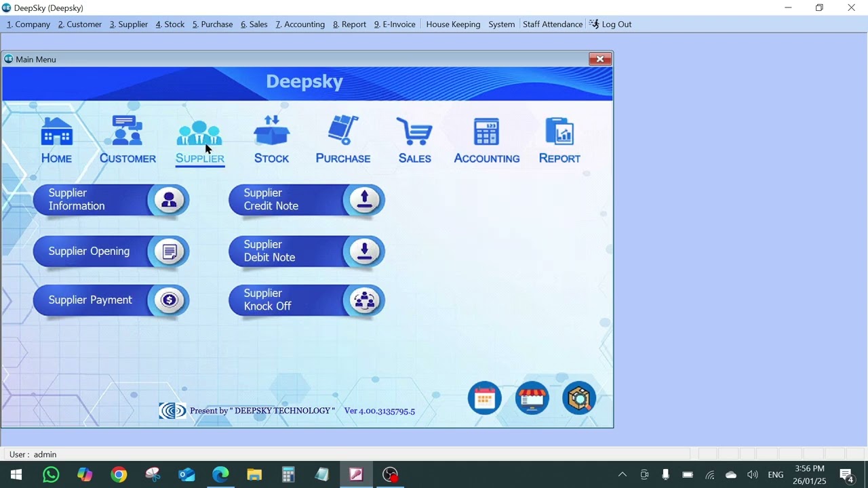Open the Meet Now tray icon

pos(644,474)
